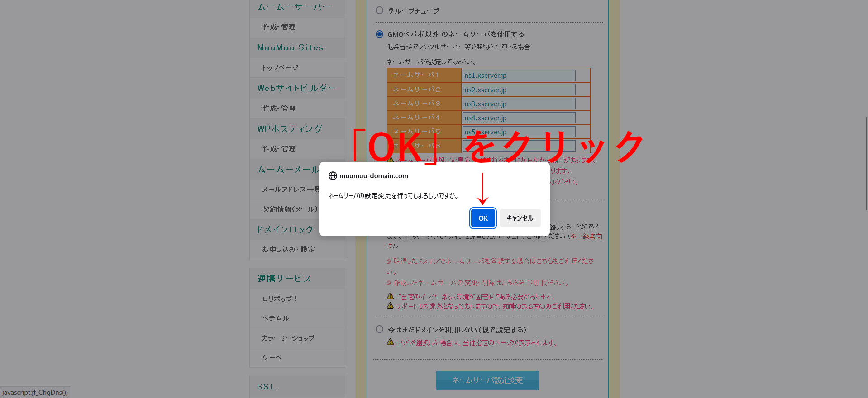Open ロリポップ！ in 連携サービス
868x398 pixels.
(x=280, y=298)
